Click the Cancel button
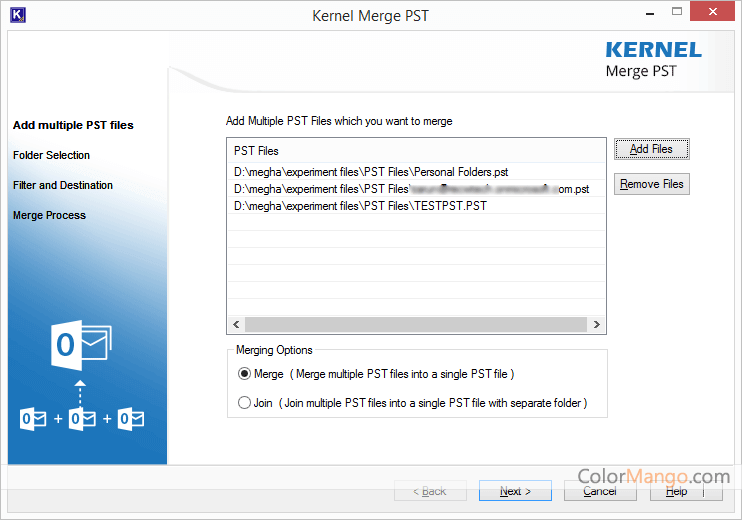The width and height of the screenshot is (742, 520). click(x=600, y=491)
